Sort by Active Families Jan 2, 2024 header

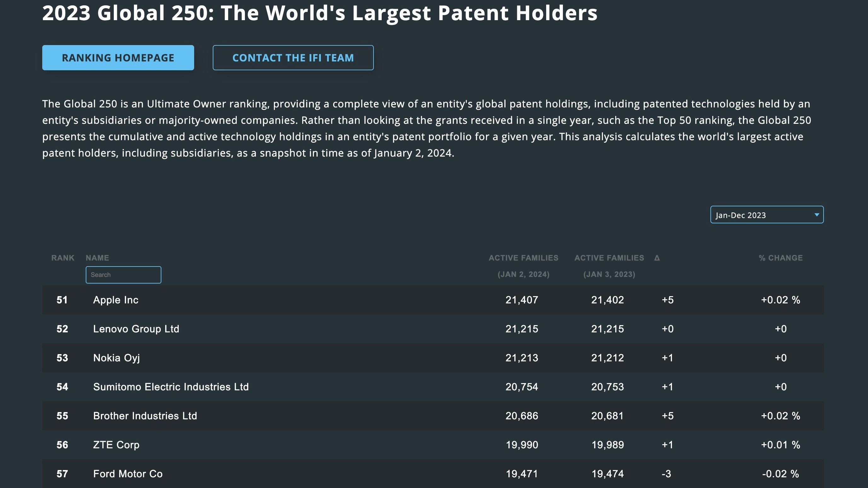click(x=524, y=266)
